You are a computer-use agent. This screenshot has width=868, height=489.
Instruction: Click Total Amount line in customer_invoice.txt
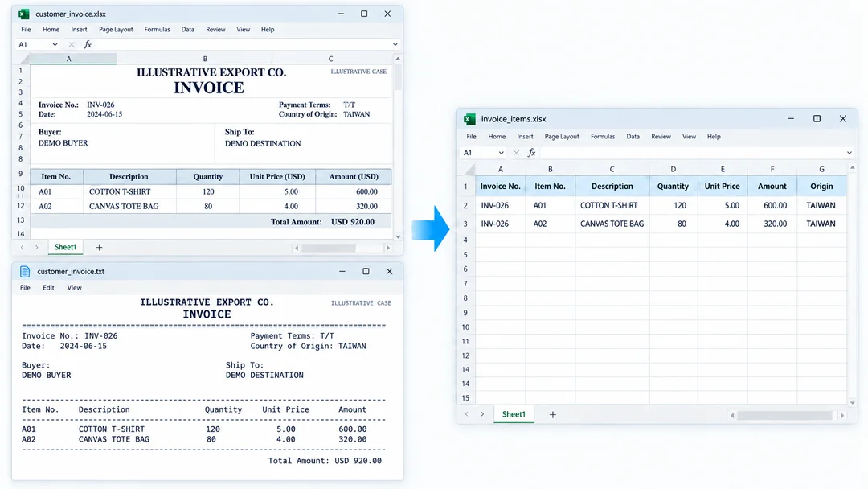click(x=325, y=461)
